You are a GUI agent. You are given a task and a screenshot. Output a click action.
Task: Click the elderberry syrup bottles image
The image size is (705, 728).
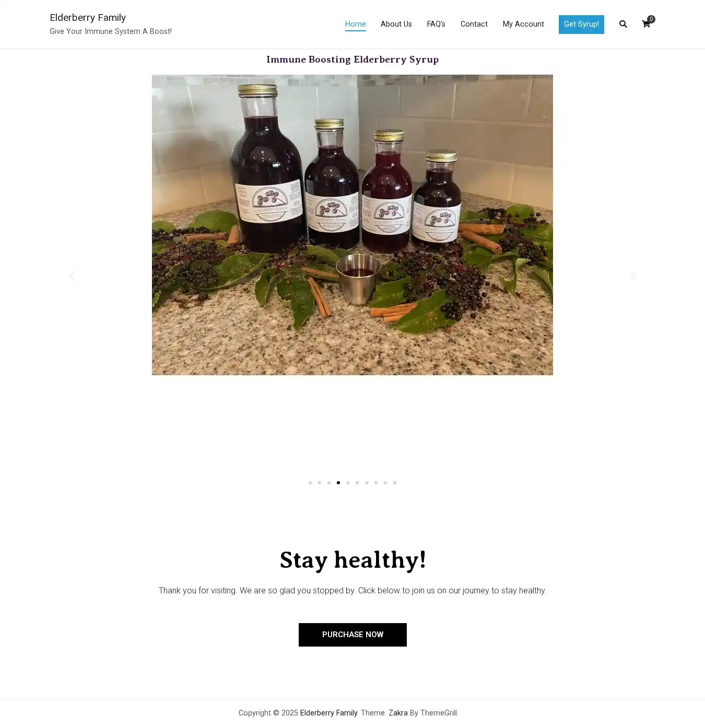point(352,225)
